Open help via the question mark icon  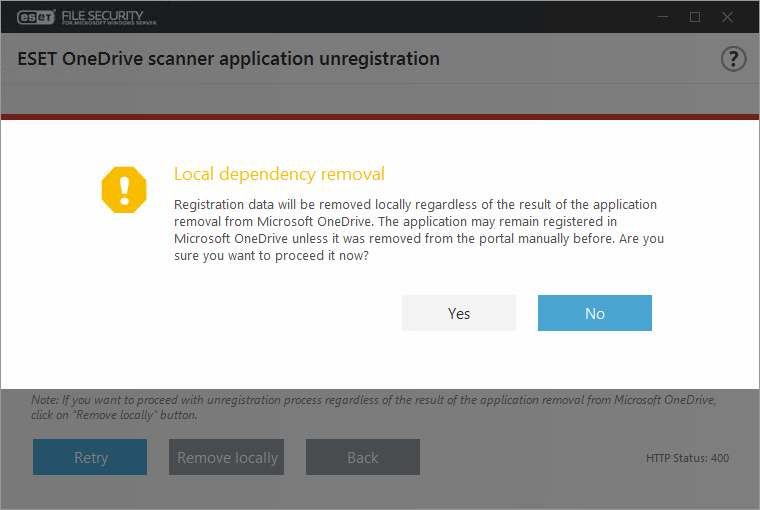733,59
